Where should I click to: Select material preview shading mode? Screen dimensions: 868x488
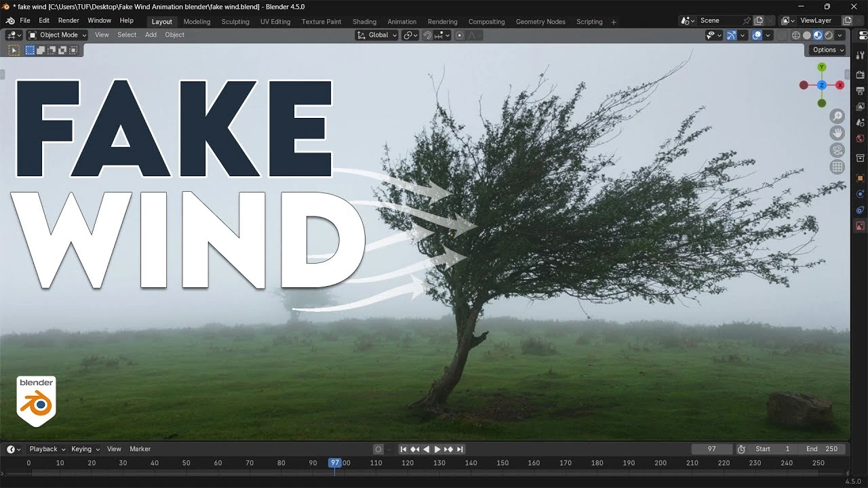pyautogui.click(x=818, y=35)
